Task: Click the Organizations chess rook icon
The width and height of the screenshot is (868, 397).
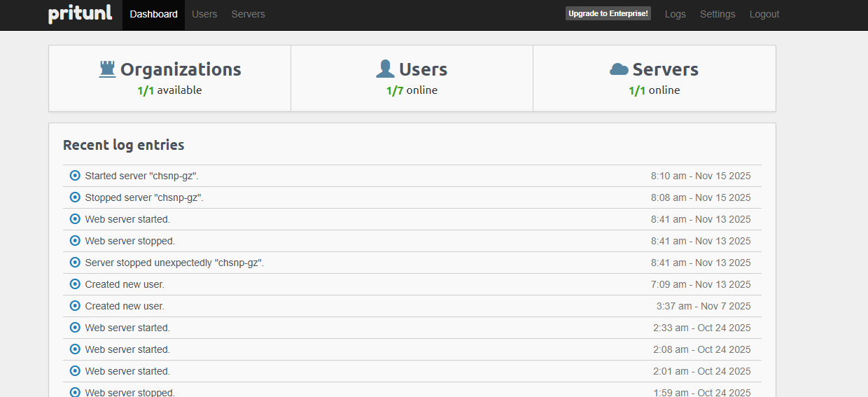Action: tap(107, 69)
